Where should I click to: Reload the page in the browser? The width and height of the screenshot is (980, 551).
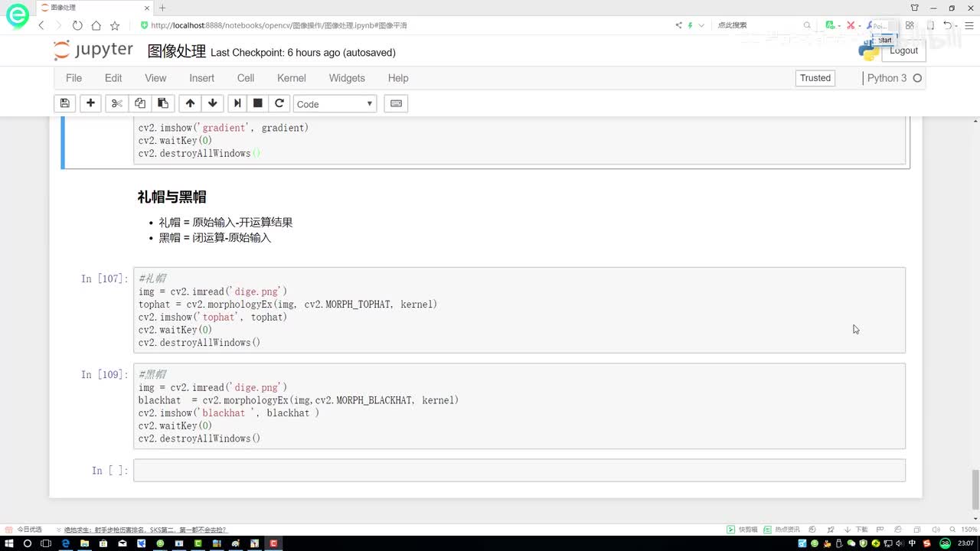tap(77, 25)
